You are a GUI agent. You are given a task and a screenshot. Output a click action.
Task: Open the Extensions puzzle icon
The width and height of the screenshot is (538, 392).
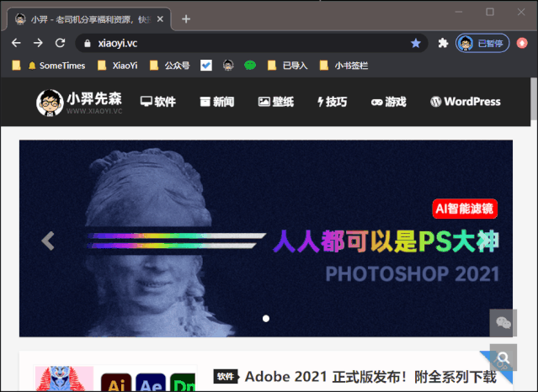pos(443,43)
